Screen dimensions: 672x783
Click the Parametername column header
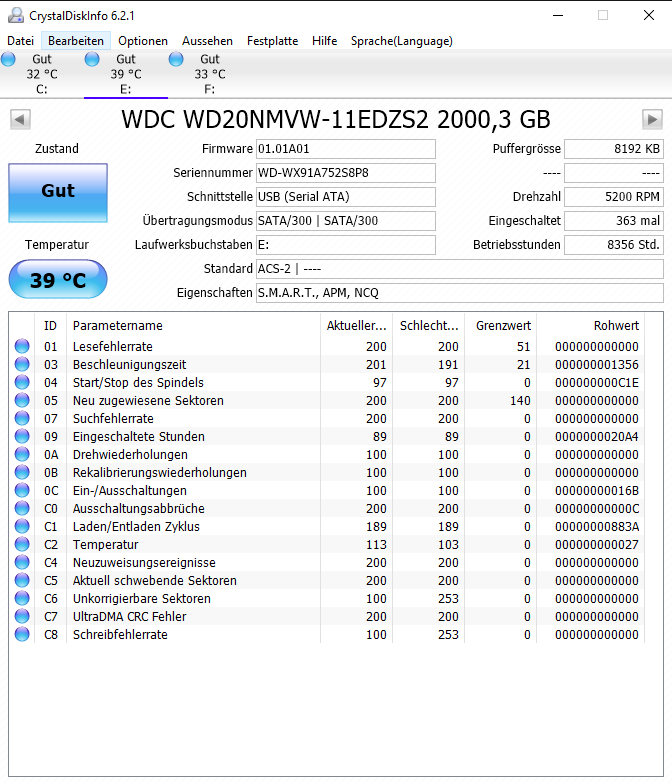tap(193, 326)
